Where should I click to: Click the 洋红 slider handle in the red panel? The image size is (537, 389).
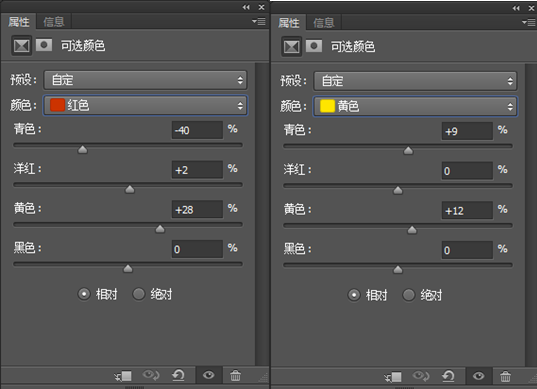pyautogui.click(x=130, y=189)
